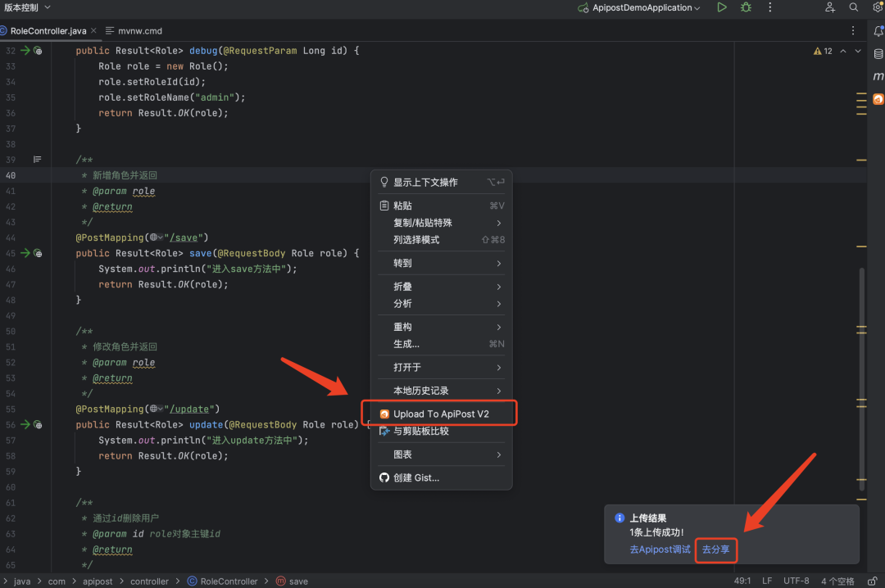
Task: Start debugging with the bug icon
Action: [x=746, y=7]
